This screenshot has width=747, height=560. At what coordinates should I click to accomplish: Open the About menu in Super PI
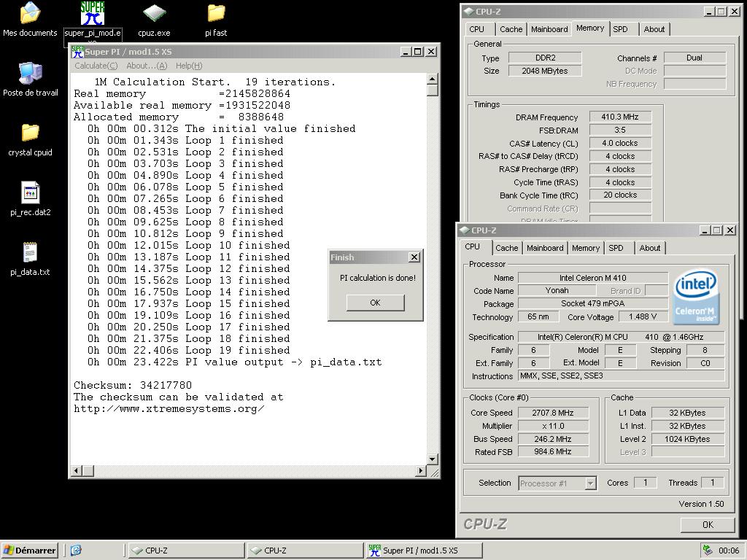[x=147, y=66]
